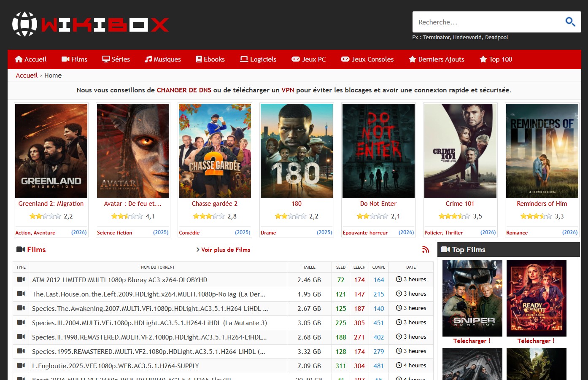The height and width of the screenshot is (380, 588).
Task: Click the film icon in Species.II.1998 row
Action: click(21, 337)
